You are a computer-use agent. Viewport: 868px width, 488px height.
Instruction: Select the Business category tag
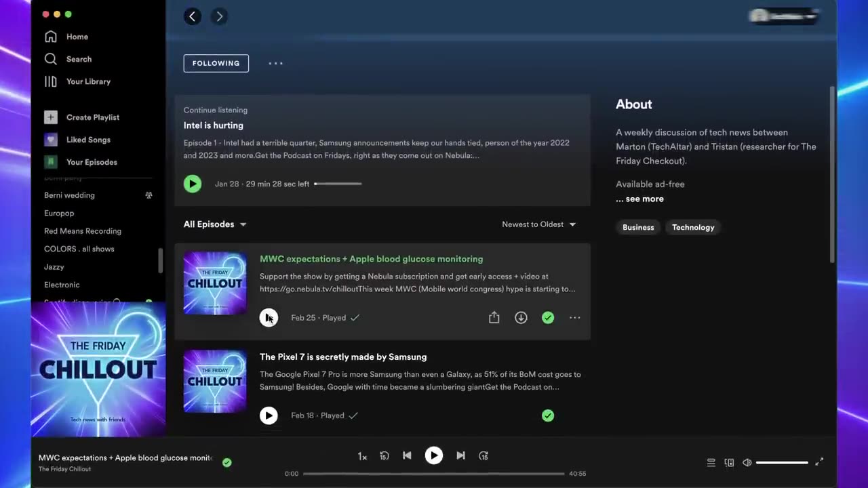click(x=638, y=227)
